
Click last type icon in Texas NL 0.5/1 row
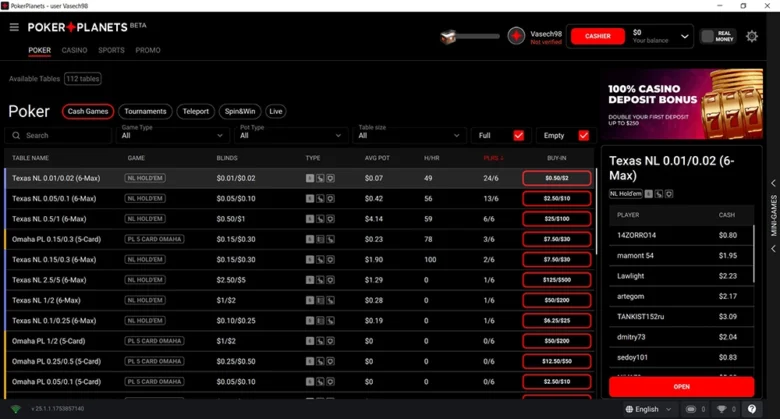[x=330, y=219]
